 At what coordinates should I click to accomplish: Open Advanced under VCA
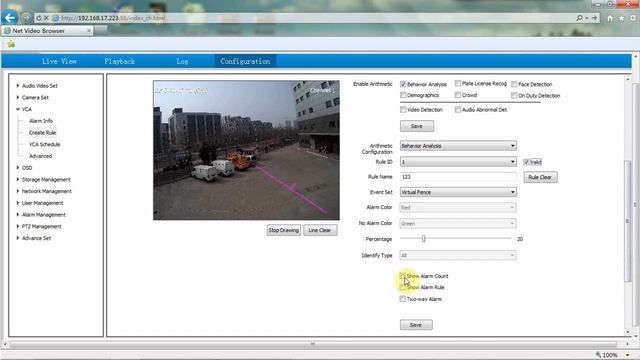(40, 156)
